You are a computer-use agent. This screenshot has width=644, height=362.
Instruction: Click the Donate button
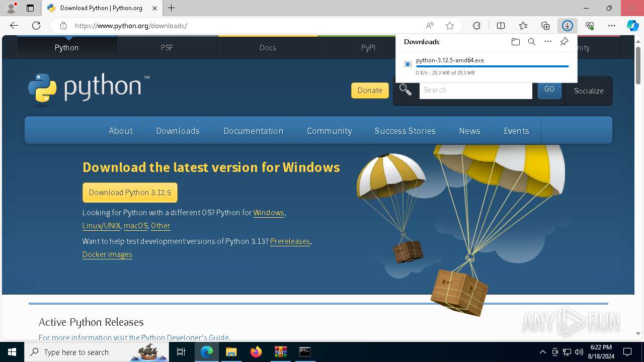point(370,90)
